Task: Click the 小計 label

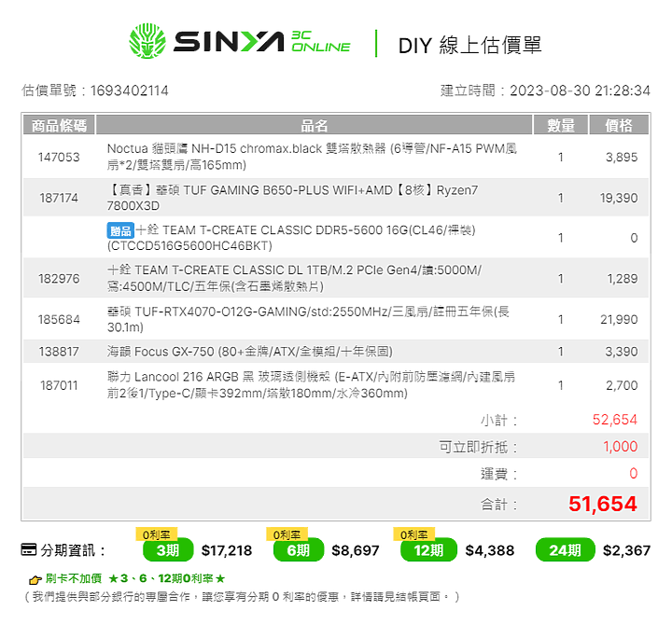Action: pos(498,420)
